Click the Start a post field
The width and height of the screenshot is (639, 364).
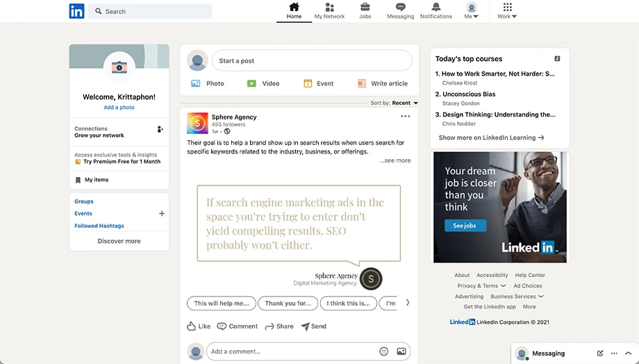312,60
